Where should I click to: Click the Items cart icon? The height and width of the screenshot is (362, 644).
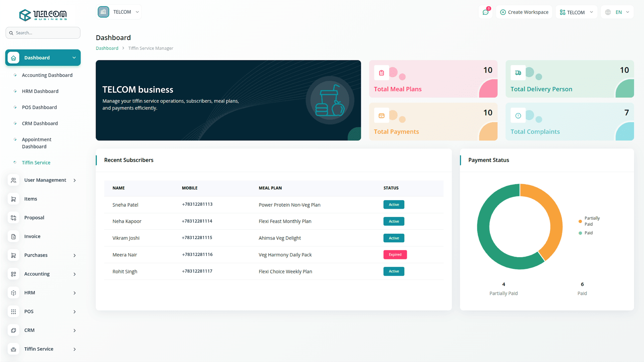[x=13, y=199]
